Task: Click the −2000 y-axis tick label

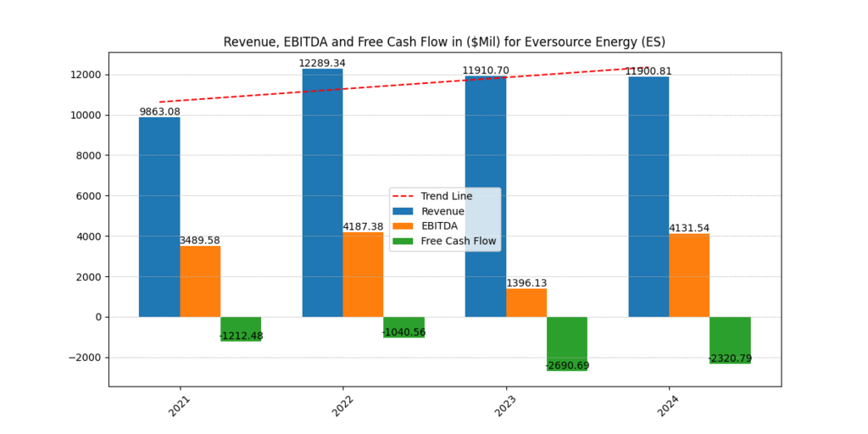Action: pos(82,358)
